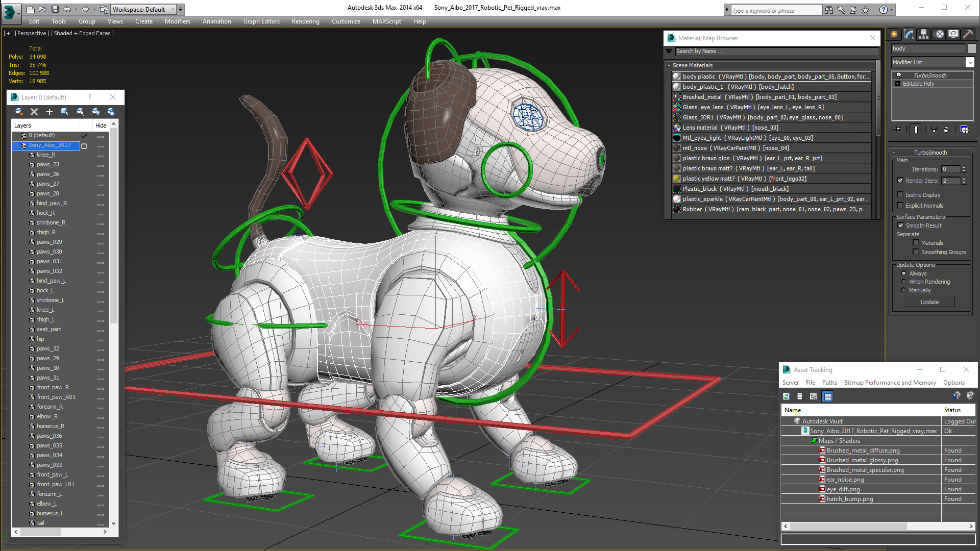Click the Status column header in Asset Tracking
This screenshot has width=980, height=551.
click(x=958, y=410)
